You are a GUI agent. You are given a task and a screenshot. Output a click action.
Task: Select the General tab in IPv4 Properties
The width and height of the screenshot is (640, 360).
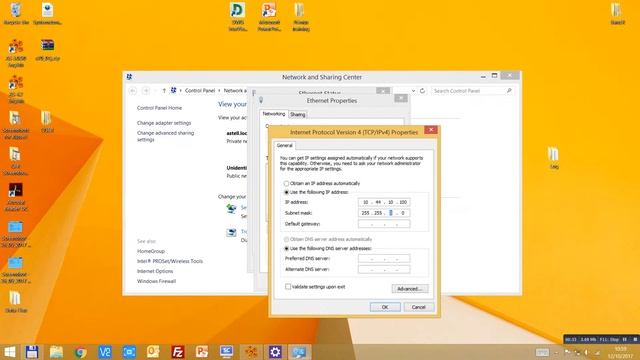[284, 146]
